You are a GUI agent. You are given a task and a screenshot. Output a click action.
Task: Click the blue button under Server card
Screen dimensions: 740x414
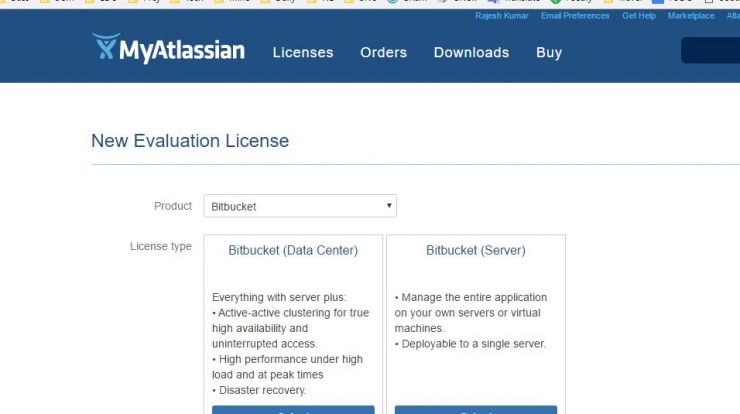coord(476,410)
